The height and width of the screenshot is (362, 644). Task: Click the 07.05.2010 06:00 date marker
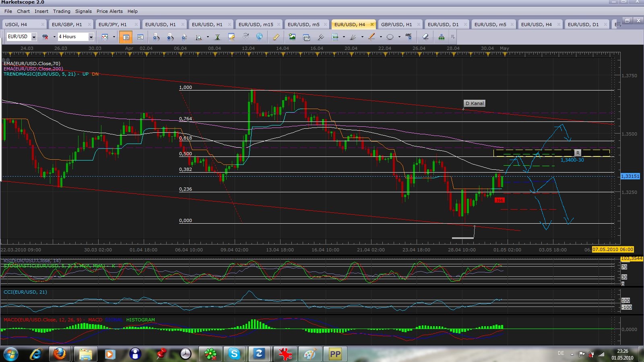click(x=613, y=249)
